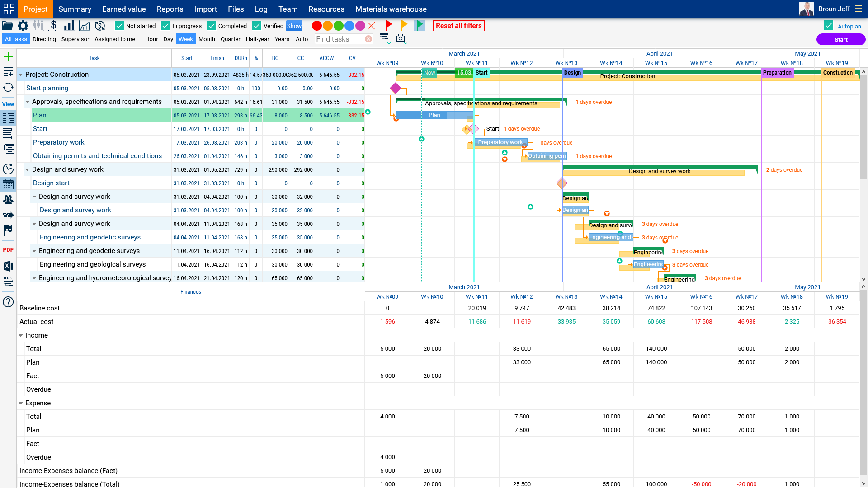Click the dollar finances icon
The height and width of the screenshot is (488, 868).
pos(54,26)
